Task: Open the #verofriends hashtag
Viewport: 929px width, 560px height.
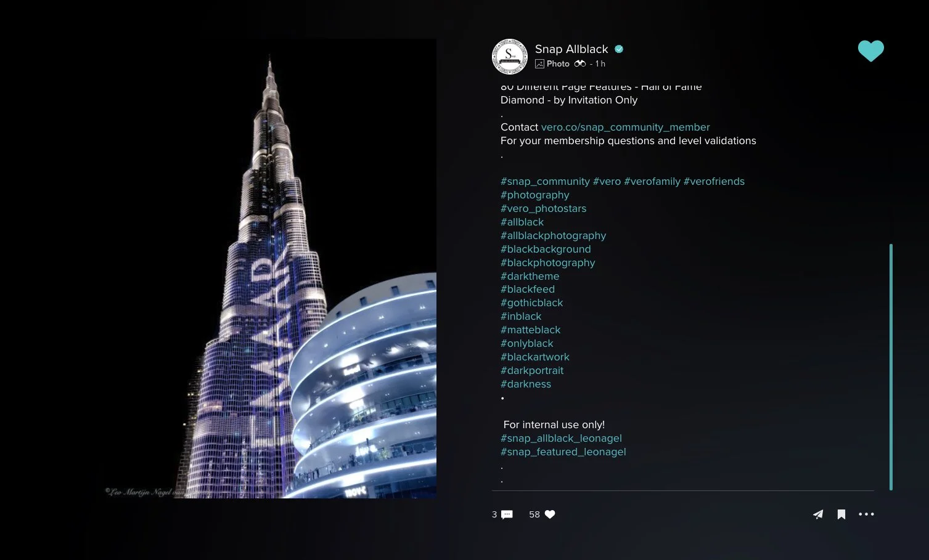Action: pyautogui.click(x=714, y=181)
